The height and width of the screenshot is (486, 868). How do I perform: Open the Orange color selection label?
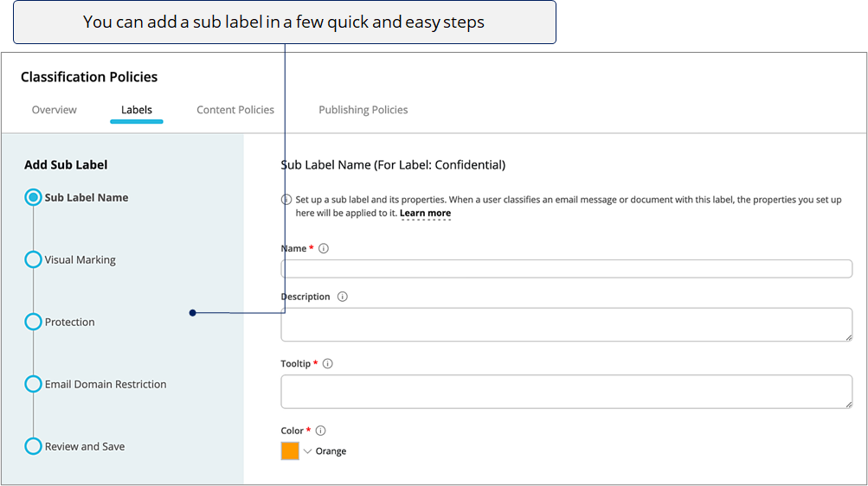(331, 451)
